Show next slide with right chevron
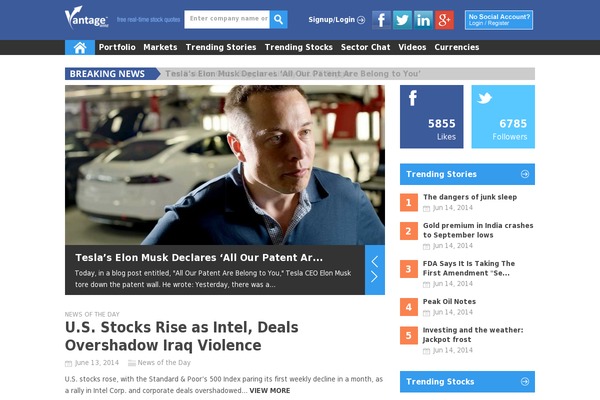600x400 pixels. click(375, 277)
